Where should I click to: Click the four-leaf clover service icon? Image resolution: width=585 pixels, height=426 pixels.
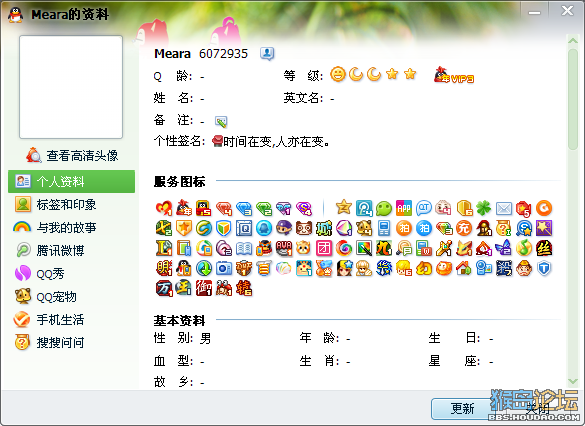484,208
